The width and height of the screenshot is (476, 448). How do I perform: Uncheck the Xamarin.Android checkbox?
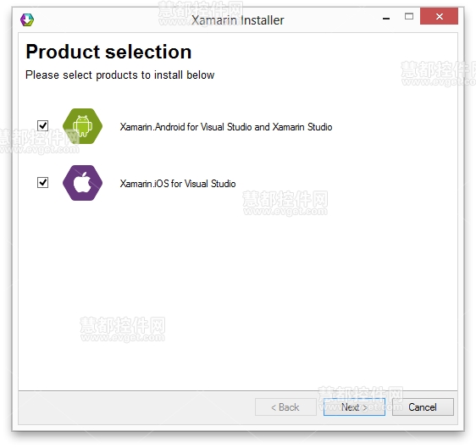43,125
